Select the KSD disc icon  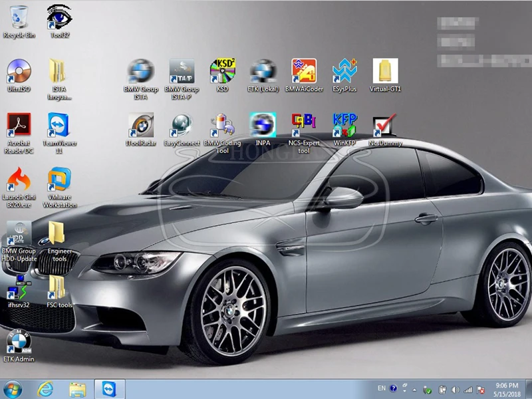[222, 75]
